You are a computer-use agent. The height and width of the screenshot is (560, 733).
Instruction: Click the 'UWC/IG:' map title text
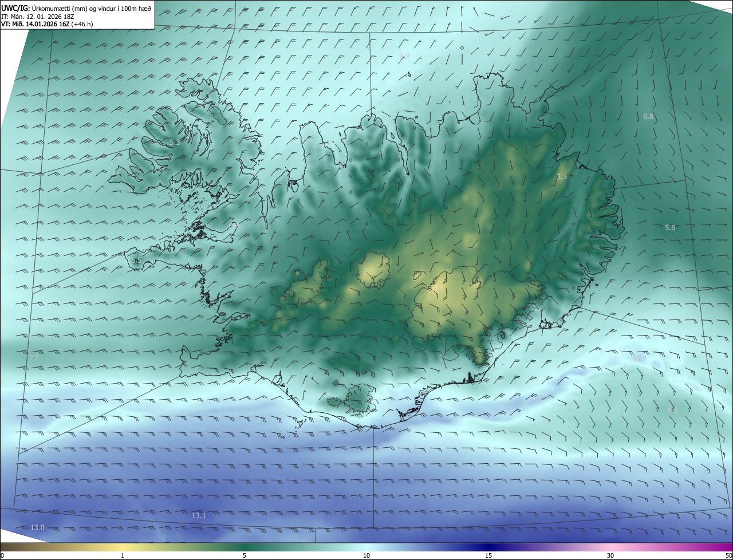15,8
